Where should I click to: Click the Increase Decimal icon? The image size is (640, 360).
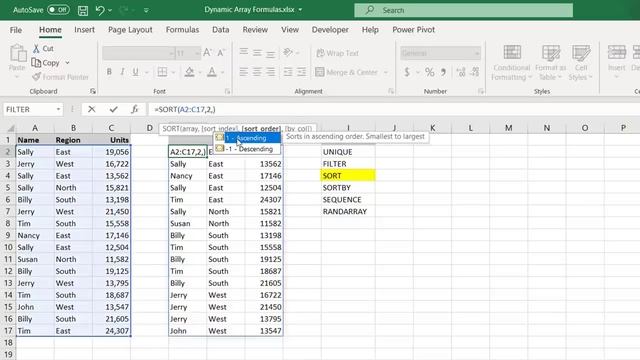coord(461,72)
